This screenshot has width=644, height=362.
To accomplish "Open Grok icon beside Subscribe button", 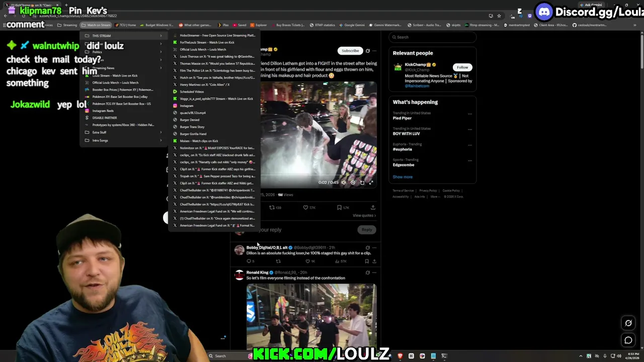I will 368,51.
